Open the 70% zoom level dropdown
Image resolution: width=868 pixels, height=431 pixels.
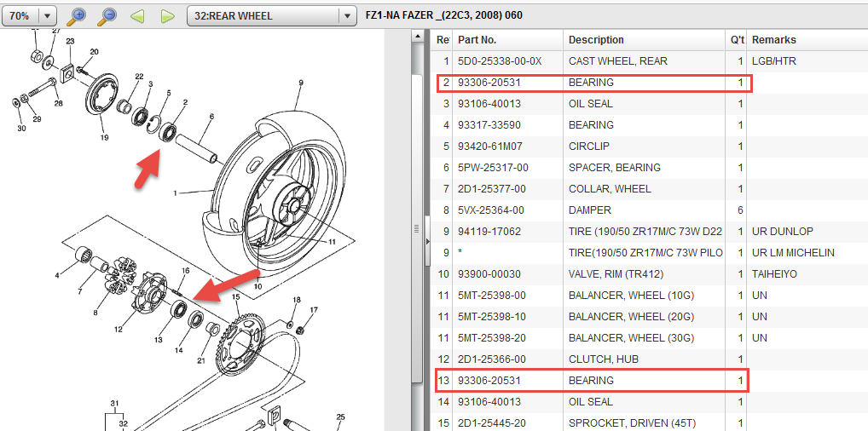pyautogui.click(x=47, y=15)
